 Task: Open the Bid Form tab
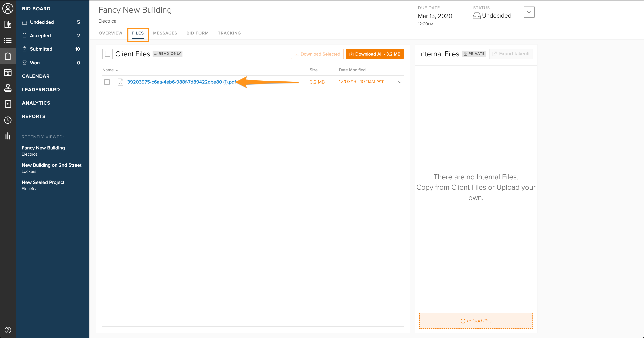pos(197,33)
